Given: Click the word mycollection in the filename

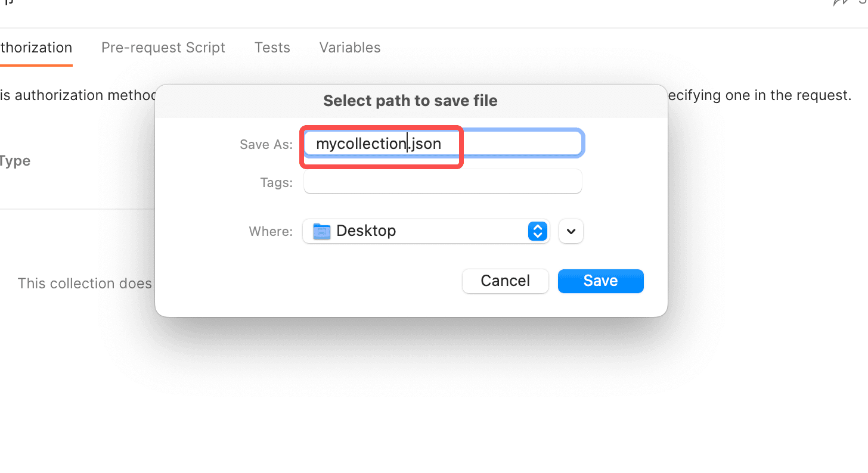Looking at the screenshot, I should click(x=361, y=144).
